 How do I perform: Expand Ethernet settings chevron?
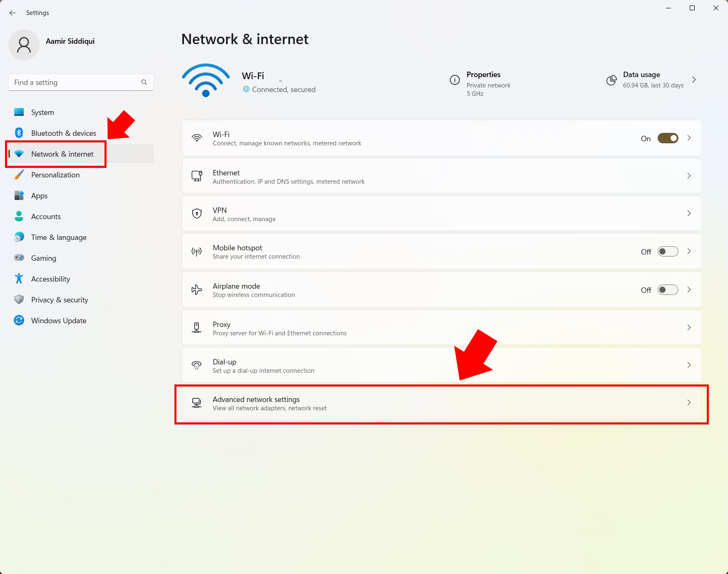point(689,176)
